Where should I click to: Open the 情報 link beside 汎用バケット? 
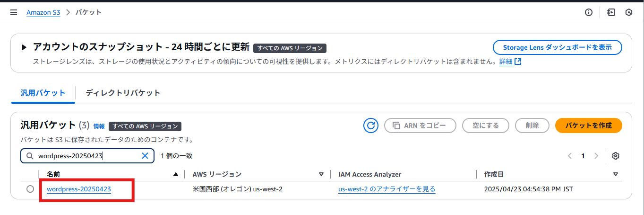(99, 126)
